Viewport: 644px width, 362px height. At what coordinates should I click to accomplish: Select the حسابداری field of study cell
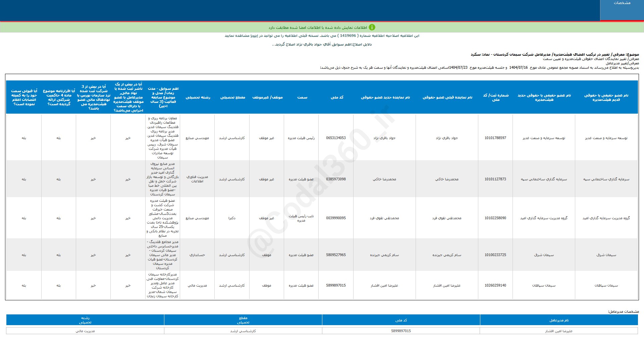197,255
